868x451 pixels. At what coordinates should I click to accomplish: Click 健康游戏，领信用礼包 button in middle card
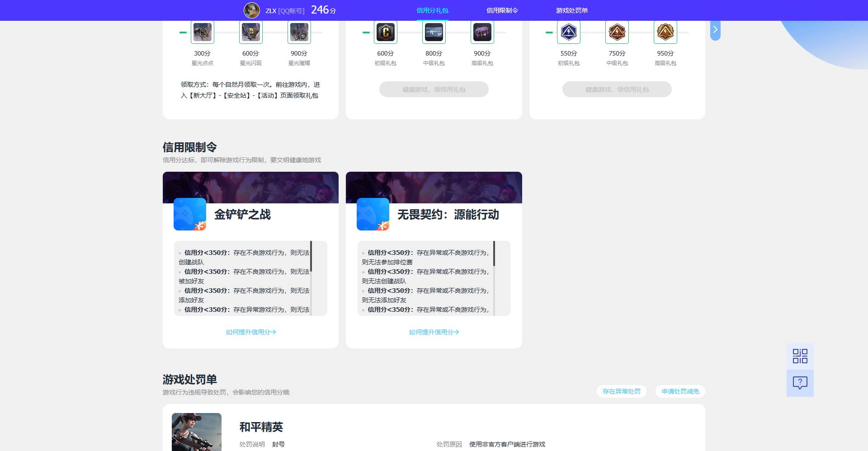434,89
